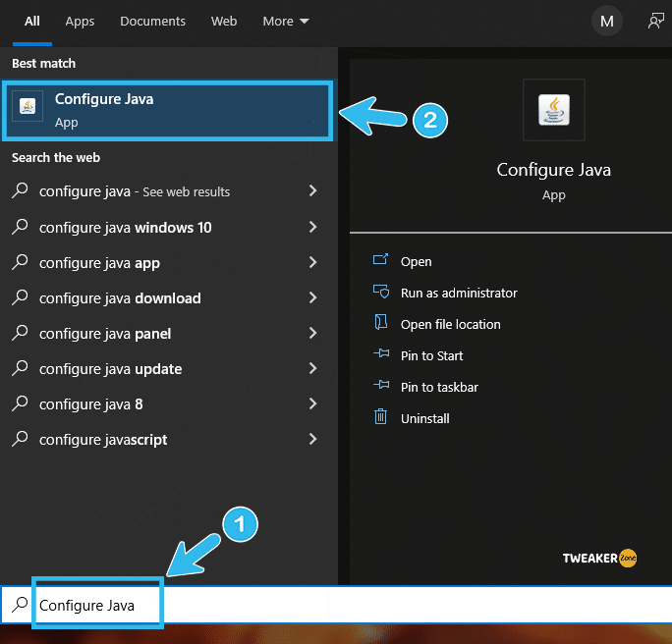Image resolution: width=672 pixels, height=644 pixels.
Task: Click the Open window icon
Action: click(x=380, y=259)
